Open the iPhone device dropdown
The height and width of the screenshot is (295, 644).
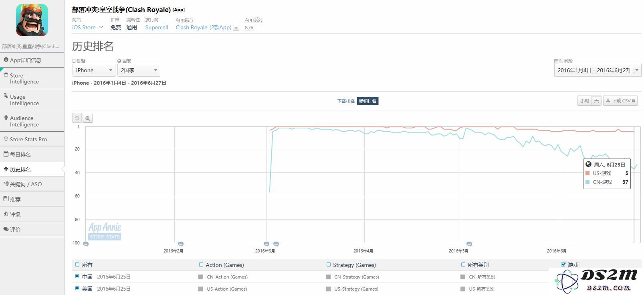(94, 70)
